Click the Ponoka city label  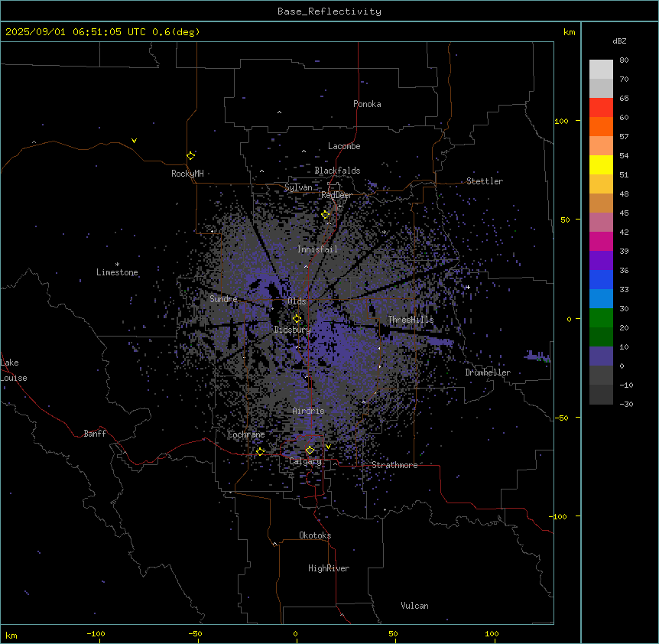(x=367, y=104)
